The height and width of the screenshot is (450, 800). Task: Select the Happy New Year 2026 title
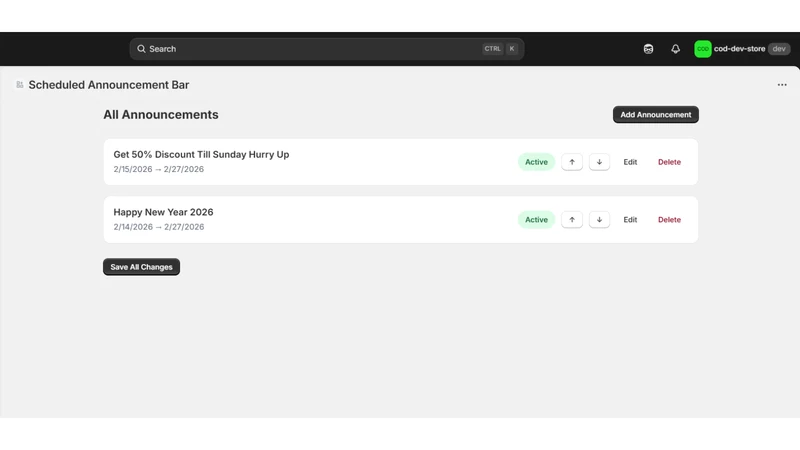coord(163,212)
